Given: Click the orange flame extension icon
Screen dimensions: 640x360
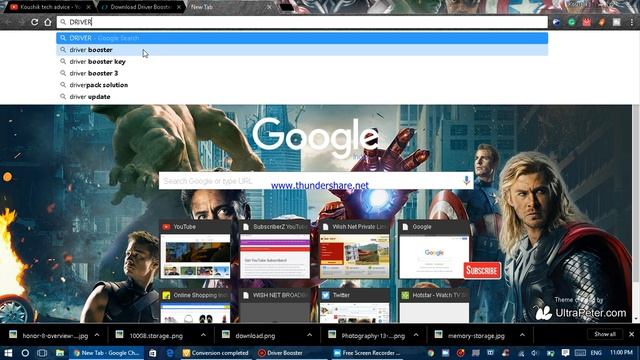Looking at the screenshot, I should (602, 22).
